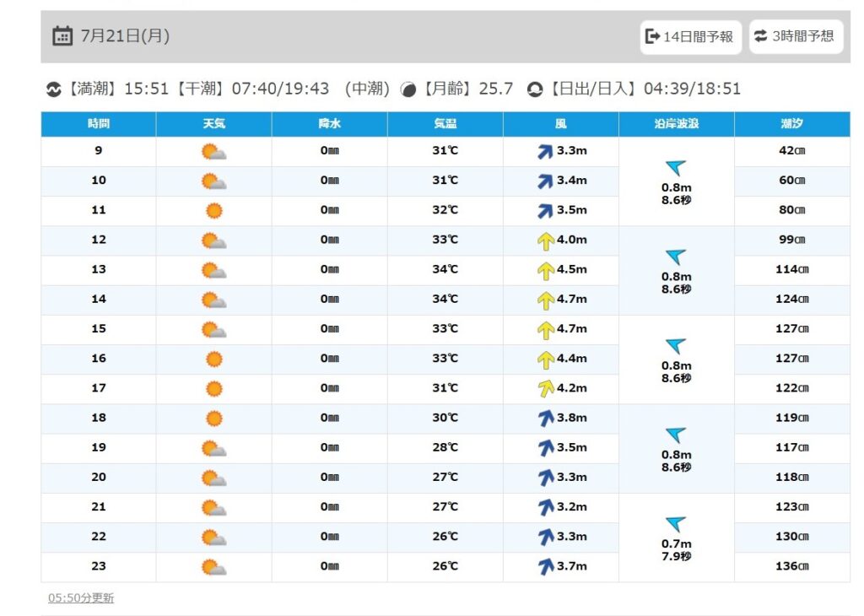
Task: Click the 【満潮】15:51 high tide text
Action: point(117,89)
